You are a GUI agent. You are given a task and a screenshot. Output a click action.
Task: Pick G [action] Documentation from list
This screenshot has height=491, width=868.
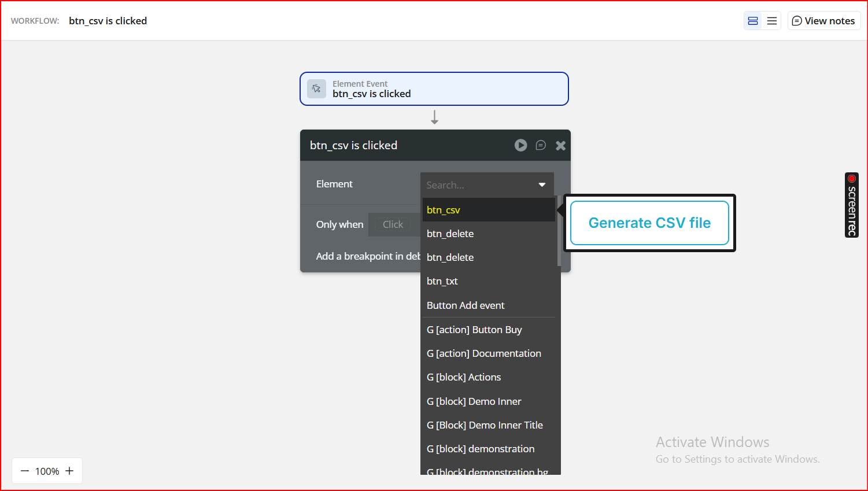[x=489, y=353]
